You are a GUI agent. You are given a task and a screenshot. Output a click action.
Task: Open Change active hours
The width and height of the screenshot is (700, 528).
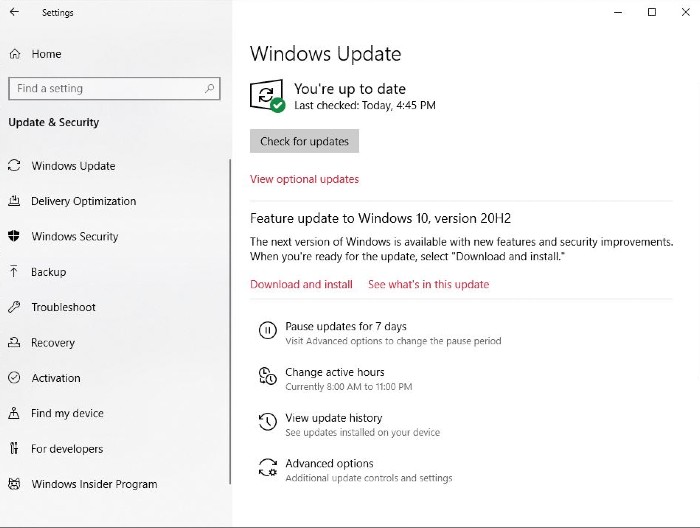point(335,372)
